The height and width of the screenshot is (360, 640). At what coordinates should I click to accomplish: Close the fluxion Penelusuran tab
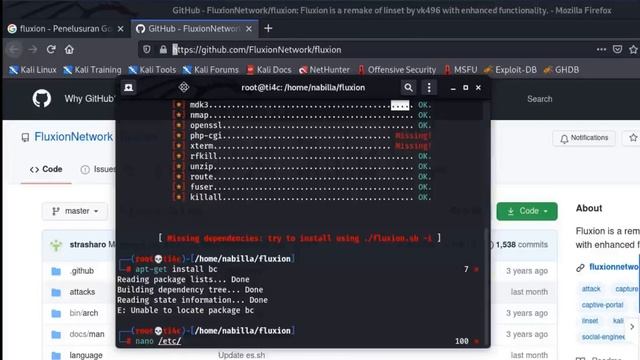(x=120, y=29)
